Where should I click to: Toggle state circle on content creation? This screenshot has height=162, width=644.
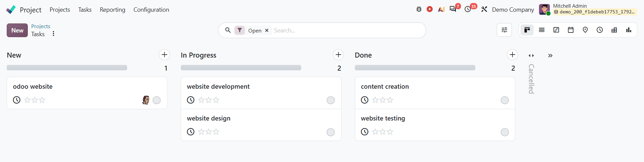(x=505, y=100)
